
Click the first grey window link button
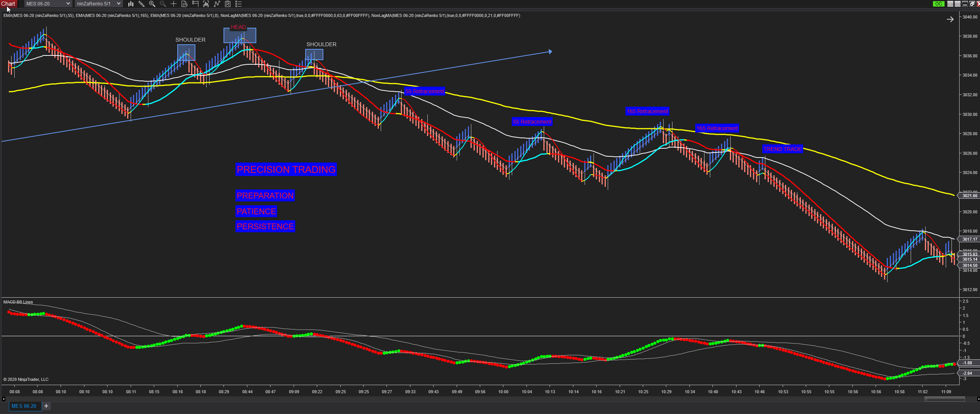pos(950,4)
